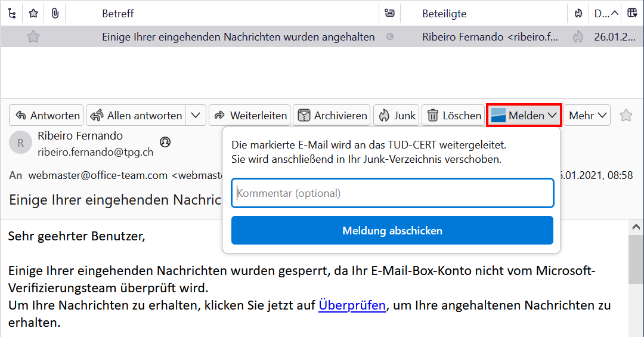644x337 pixels.
Task: Forward the email with Weiterleiten
Action: [250, 116]
